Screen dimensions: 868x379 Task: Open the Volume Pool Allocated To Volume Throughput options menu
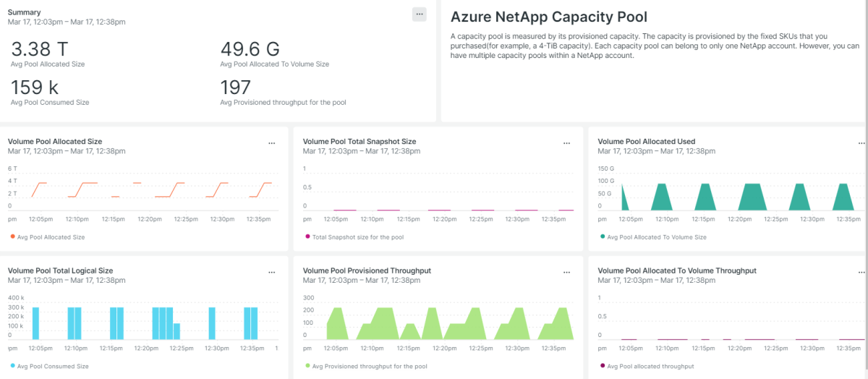tap(861, 272)
